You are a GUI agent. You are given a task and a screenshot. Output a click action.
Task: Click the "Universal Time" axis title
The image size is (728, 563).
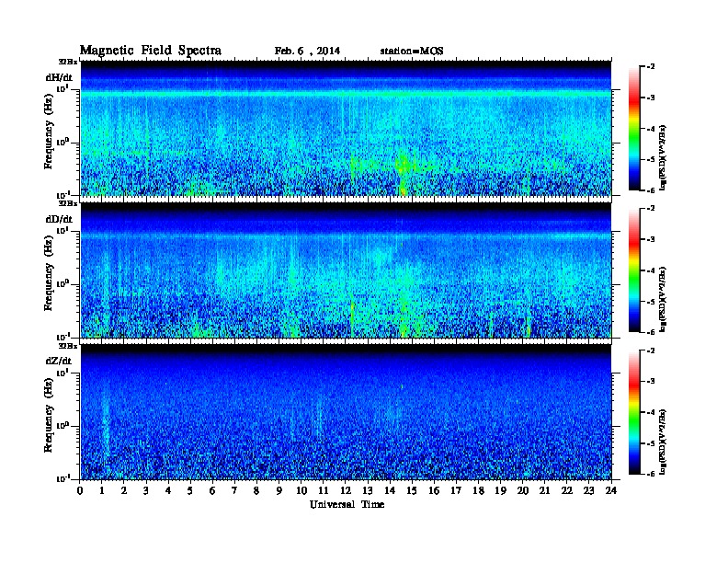click(x=347, y=504)
